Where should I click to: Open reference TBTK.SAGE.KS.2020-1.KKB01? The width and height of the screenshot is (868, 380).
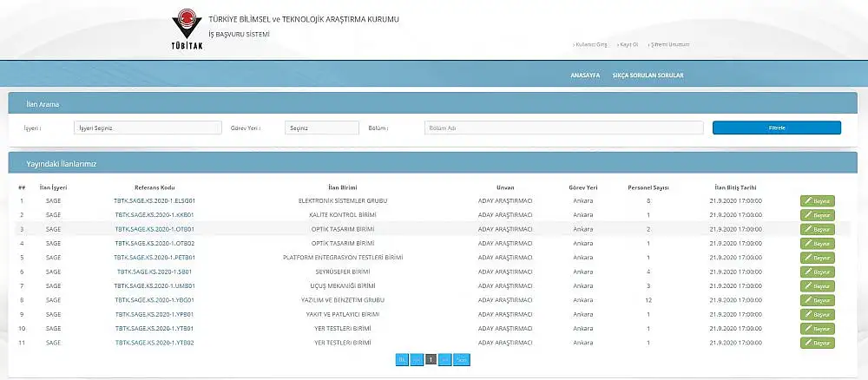[x=155, y=215]
